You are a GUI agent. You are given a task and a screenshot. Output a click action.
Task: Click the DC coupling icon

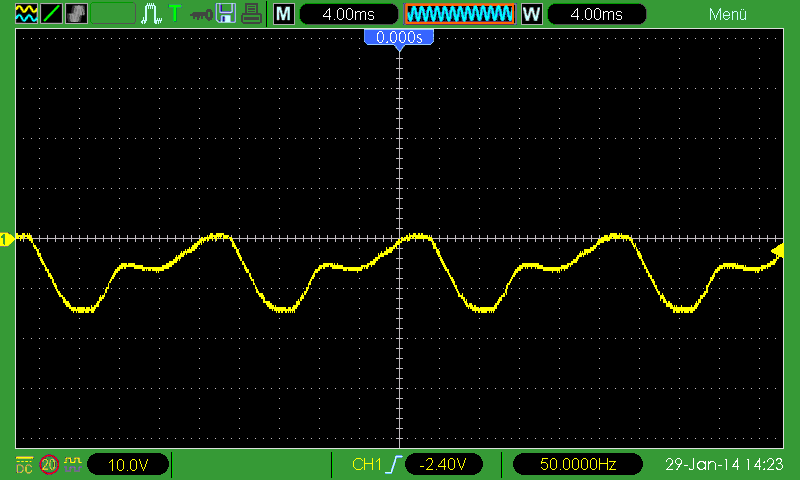[x=24, y=465]
